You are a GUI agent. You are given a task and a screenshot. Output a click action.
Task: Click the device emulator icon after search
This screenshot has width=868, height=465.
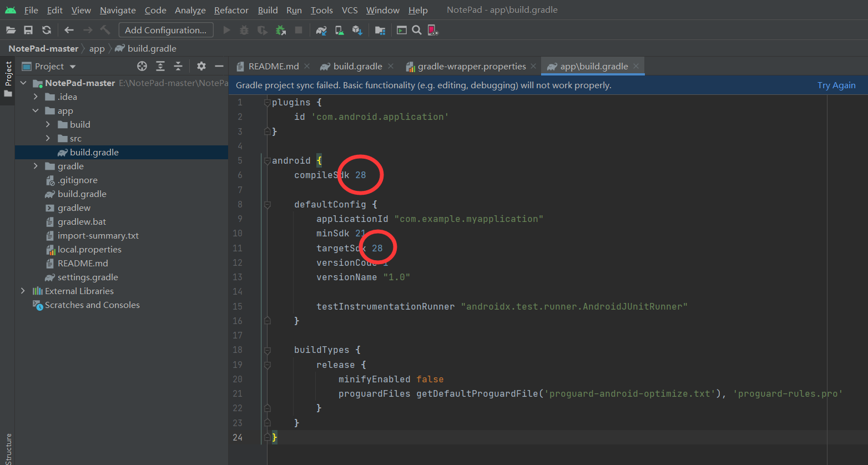point(433,30)
